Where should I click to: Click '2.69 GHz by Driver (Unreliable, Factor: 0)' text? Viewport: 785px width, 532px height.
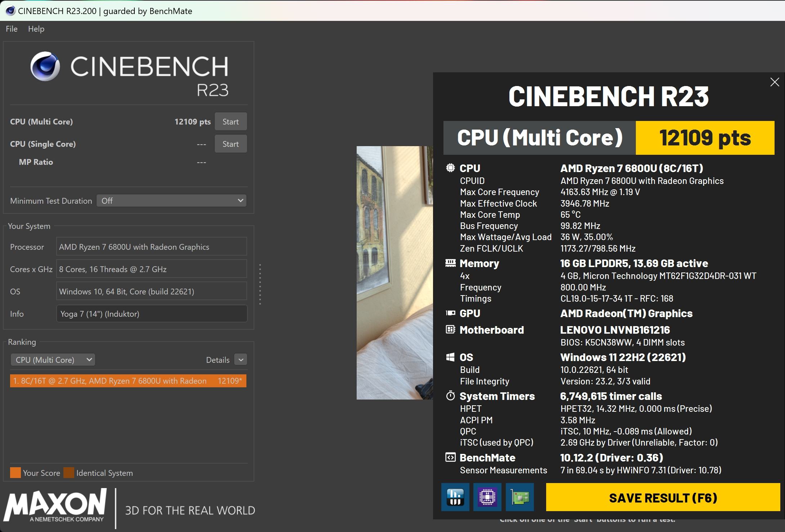[x=639, y=442]
